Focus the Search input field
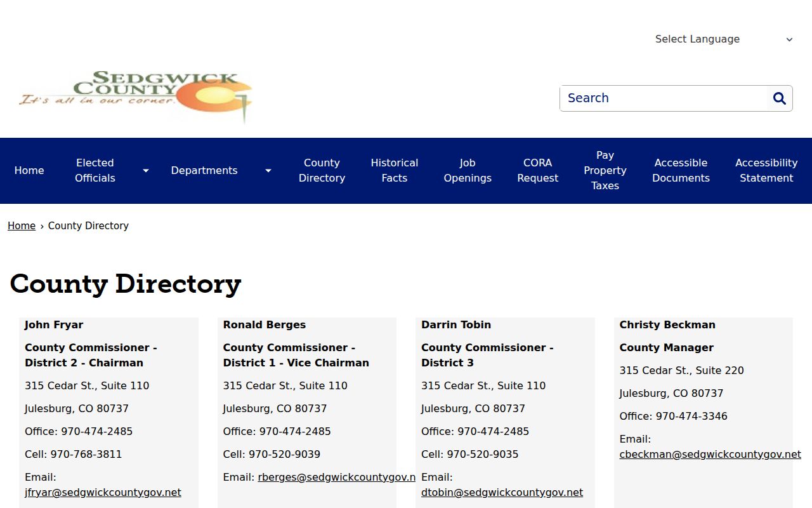Screen dimensions: 812x508 coord(664,98)
